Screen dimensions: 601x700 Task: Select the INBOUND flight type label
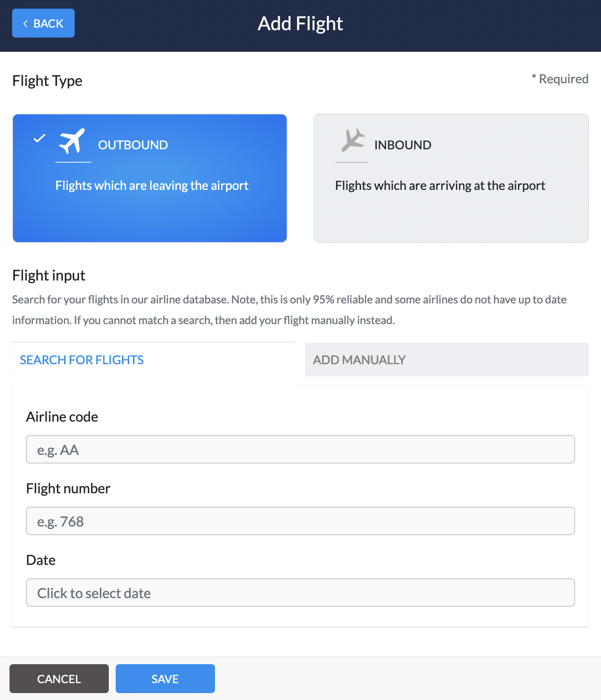click(403, 145)
